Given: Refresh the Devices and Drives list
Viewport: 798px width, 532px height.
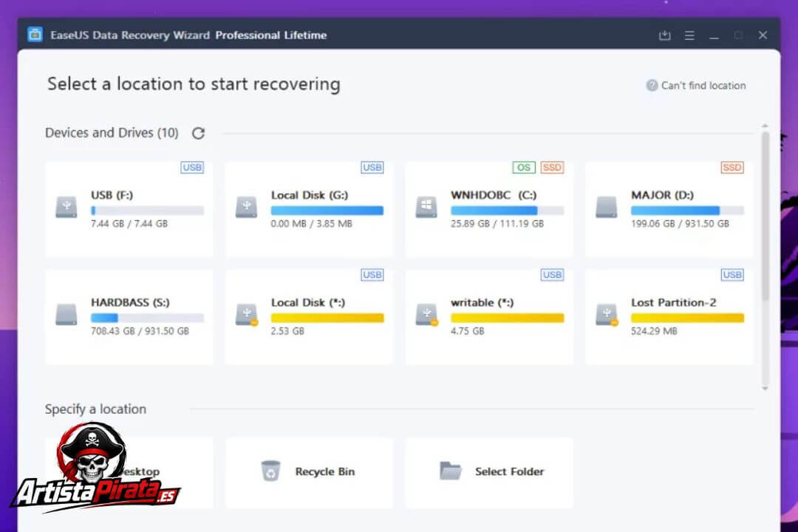Looking at the screenshot, I should (x=198, y=133).
